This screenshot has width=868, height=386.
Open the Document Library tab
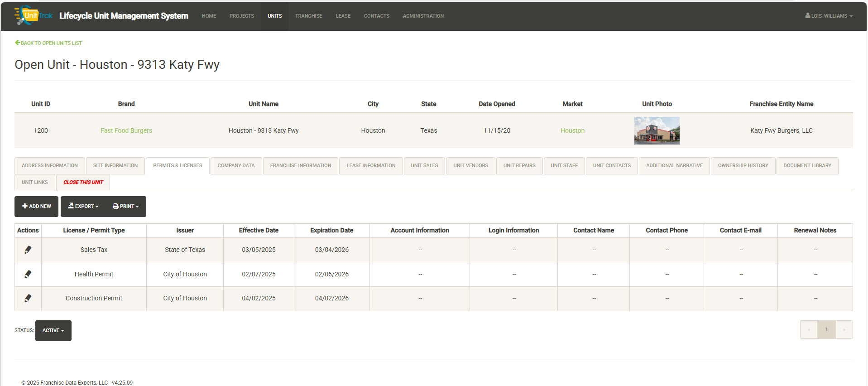coord(807,166)
